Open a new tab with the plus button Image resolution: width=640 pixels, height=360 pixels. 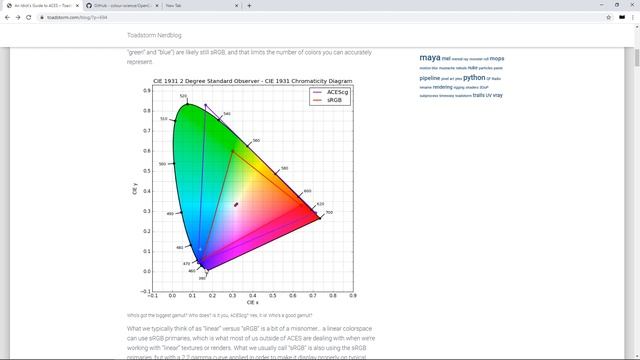[249, 6]
